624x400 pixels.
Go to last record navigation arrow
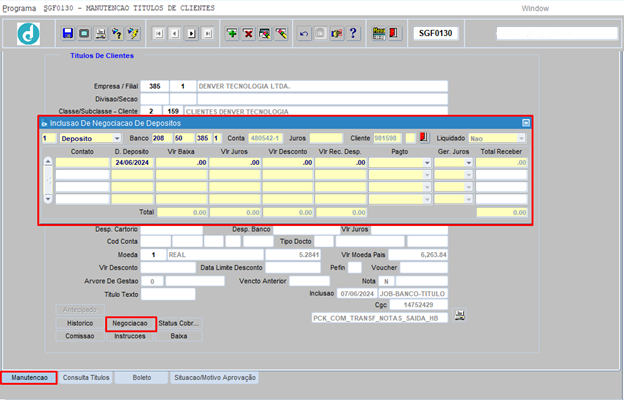207,34
